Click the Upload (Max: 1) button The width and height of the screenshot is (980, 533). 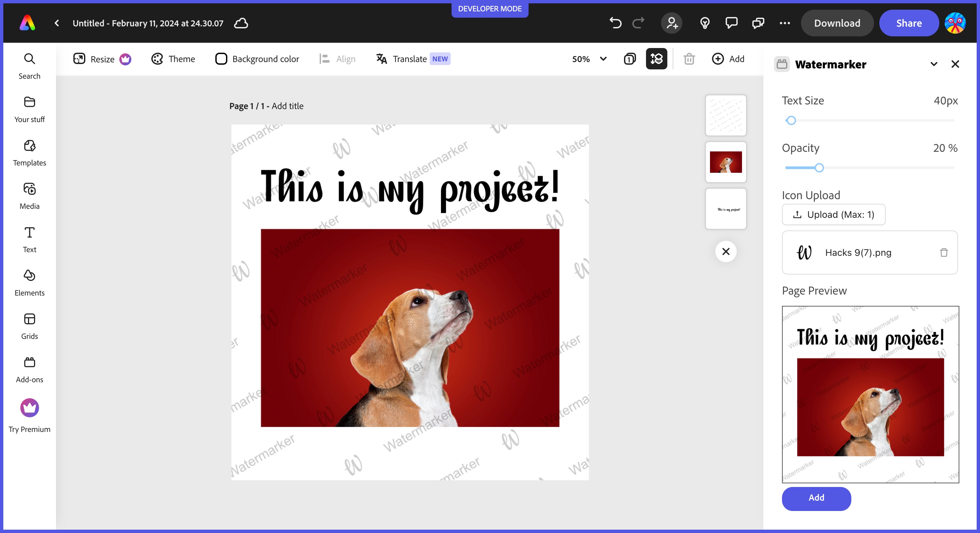[x=834, y=215]
